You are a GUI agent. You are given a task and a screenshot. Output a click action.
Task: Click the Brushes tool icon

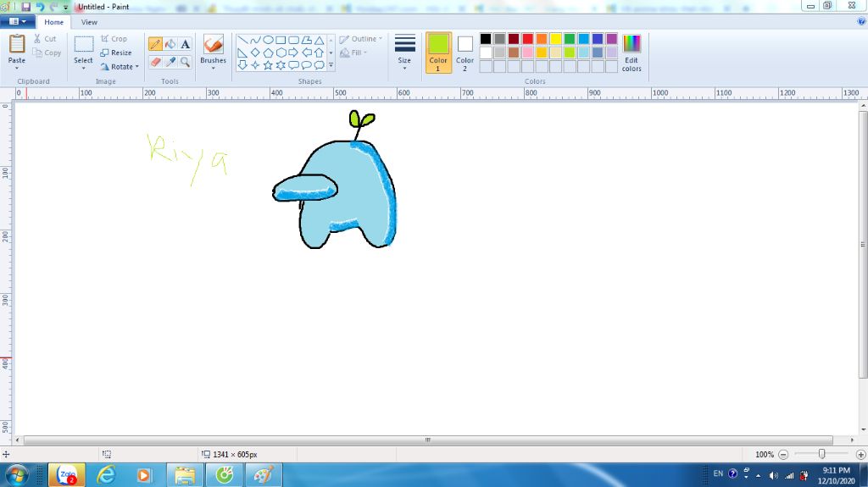(213, 44)
